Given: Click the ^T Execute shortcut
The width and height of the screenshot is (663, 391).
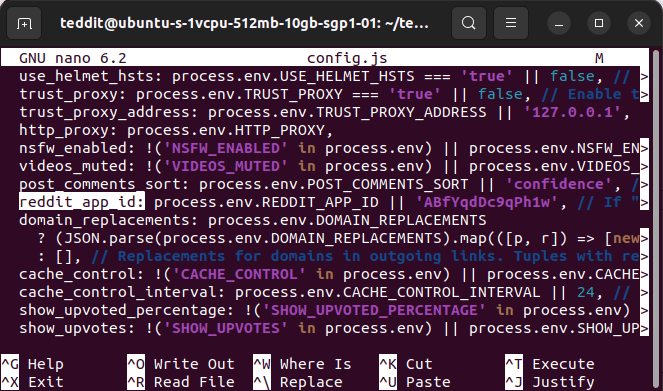Looking at the screenshot, I should tap(550, 364).
